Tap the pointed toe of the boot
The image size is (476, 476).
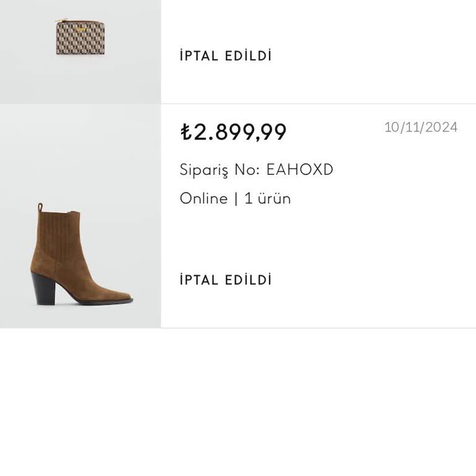click(x=124, y=297)
